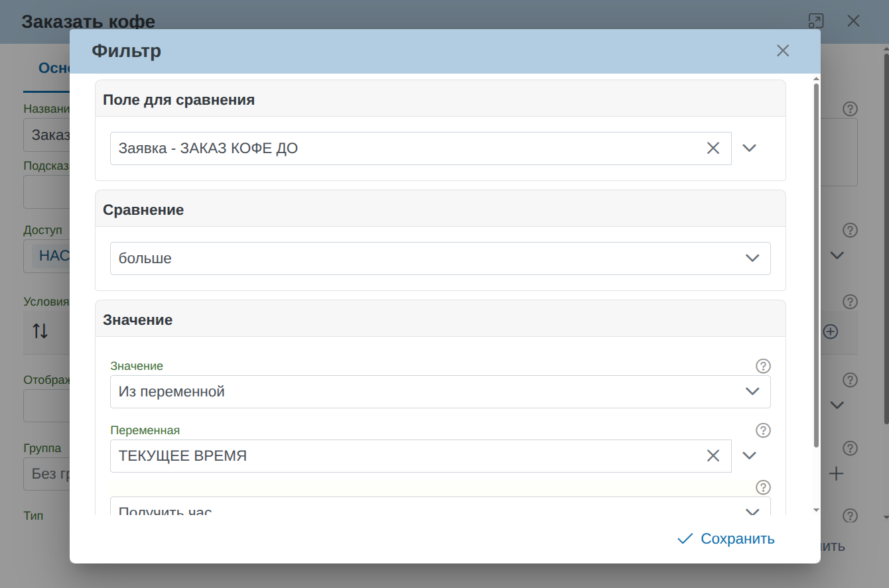Click help icon above "Получить час" field
The width and height of the screenshot is (889, 588).
click(x=763, y=487)
